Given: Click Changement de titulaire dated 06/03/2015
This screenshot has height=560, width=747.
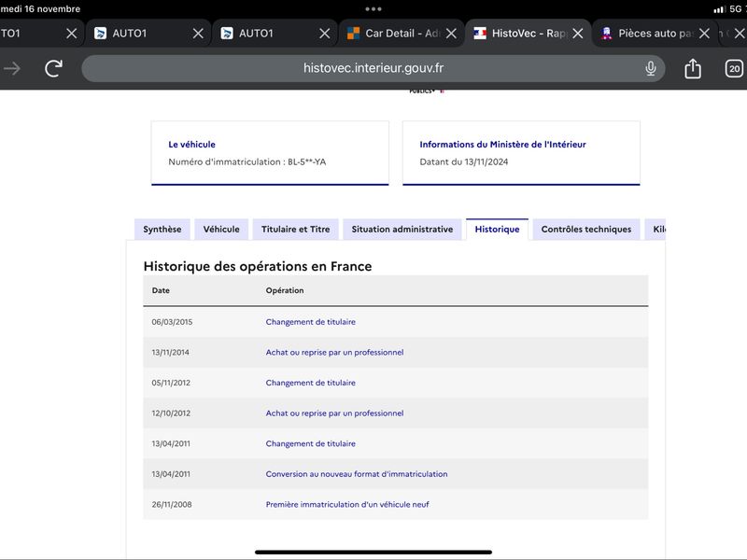Looking at the screenshot, I should [x=311, y=322].
